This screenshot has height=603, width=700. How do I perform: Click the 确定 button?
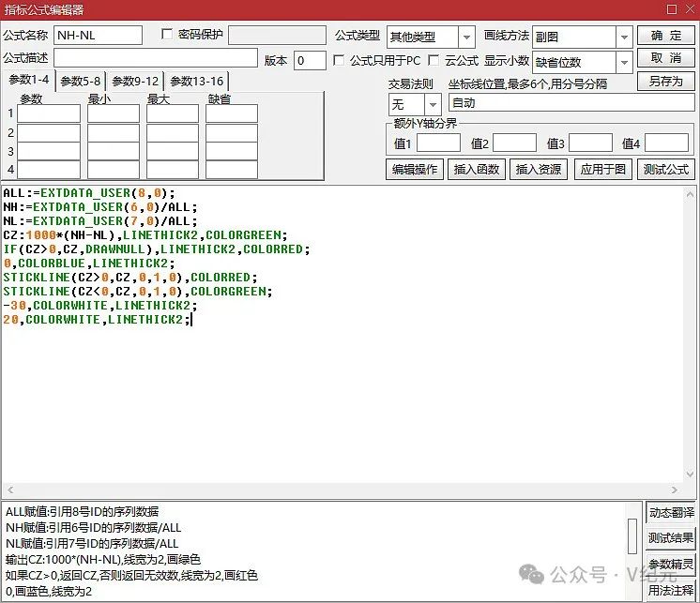point(666,36)
